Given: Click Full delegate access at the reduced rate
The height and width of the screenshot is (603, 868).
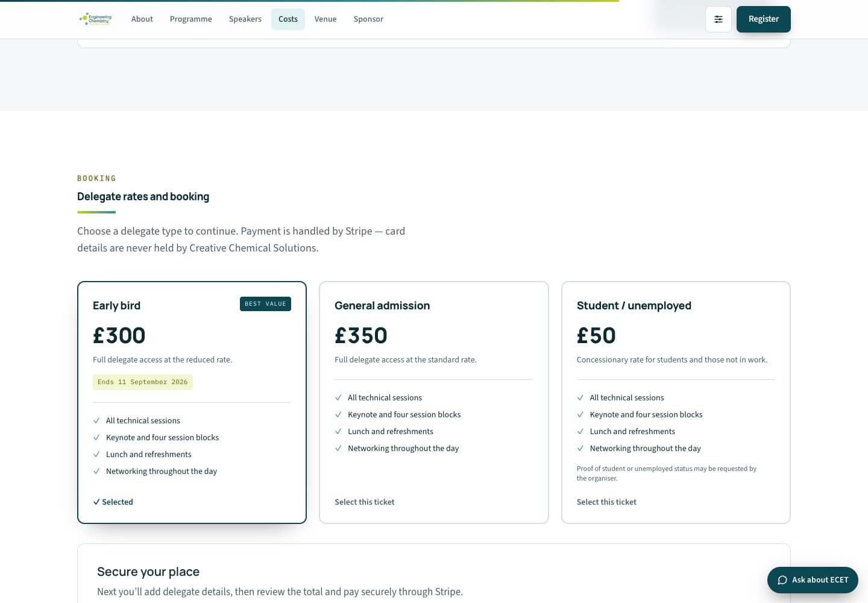Looking at the screenshot, I should [x=162, y=360].
